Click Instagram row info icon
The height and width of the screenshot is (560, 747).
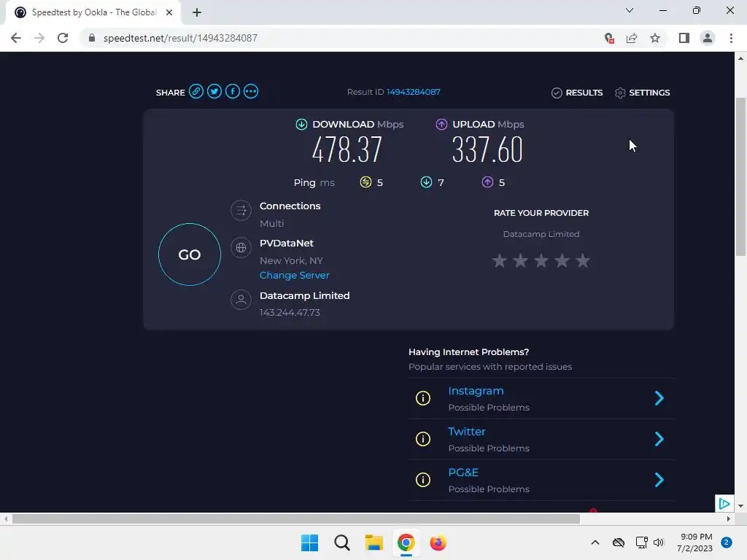coord(423,398)
